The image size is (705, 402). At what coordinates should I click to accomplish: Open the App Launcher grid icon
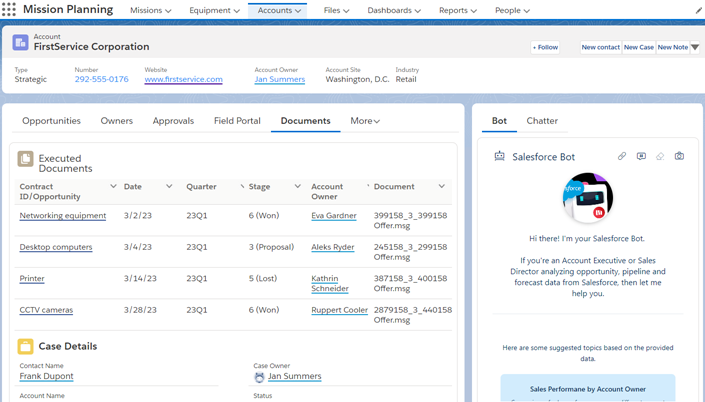tap(9, 10)
